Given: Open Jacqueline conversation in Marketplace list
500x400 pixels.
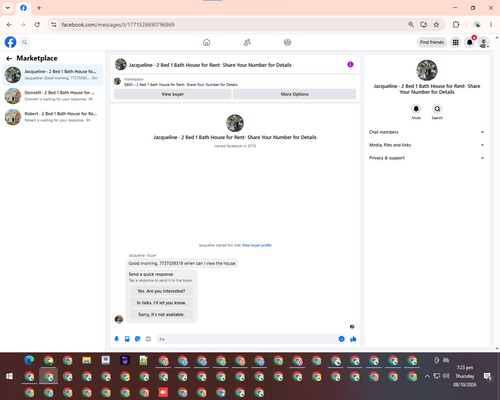Looking at the screenshot, I should pyautogui.click(x=53, y=75).
